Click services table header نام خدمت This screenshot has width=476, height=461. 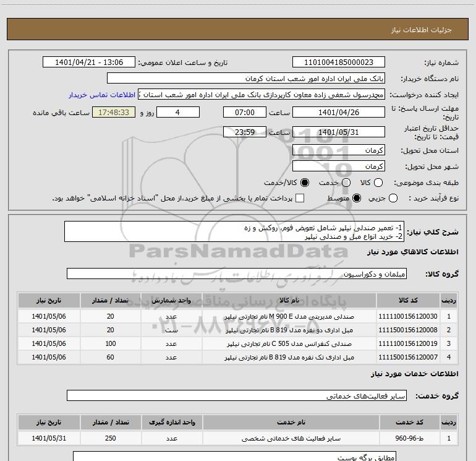click(x=291, y=422)
